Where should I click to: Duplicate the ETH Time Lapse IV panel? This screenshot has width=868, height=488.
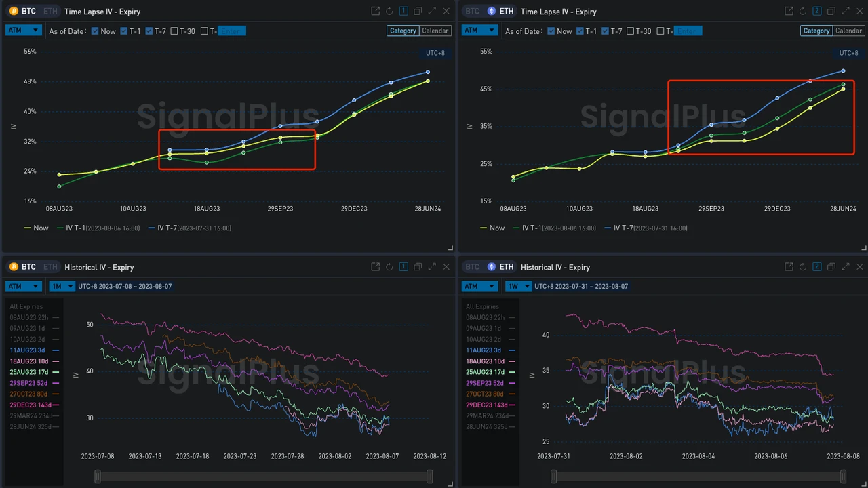point(831,12)
